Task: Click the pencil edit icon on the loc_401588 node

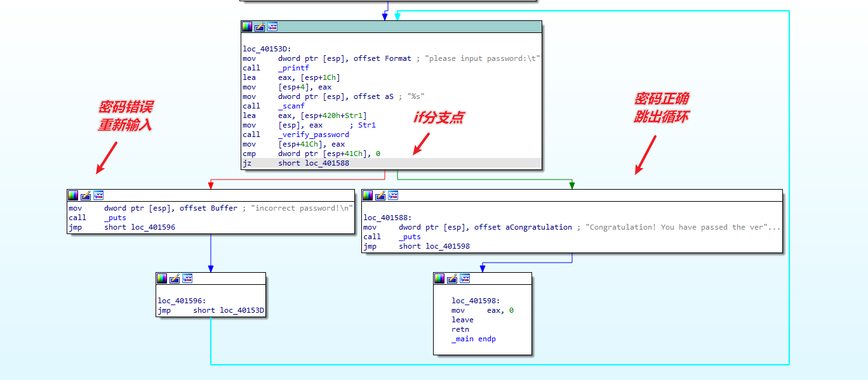Action: [380, 195]
